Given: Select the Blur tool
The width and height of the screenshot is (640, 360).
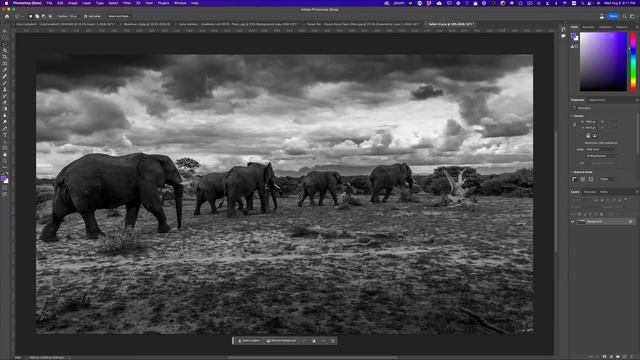Looking at the screenshot, I should pos(5,115).
